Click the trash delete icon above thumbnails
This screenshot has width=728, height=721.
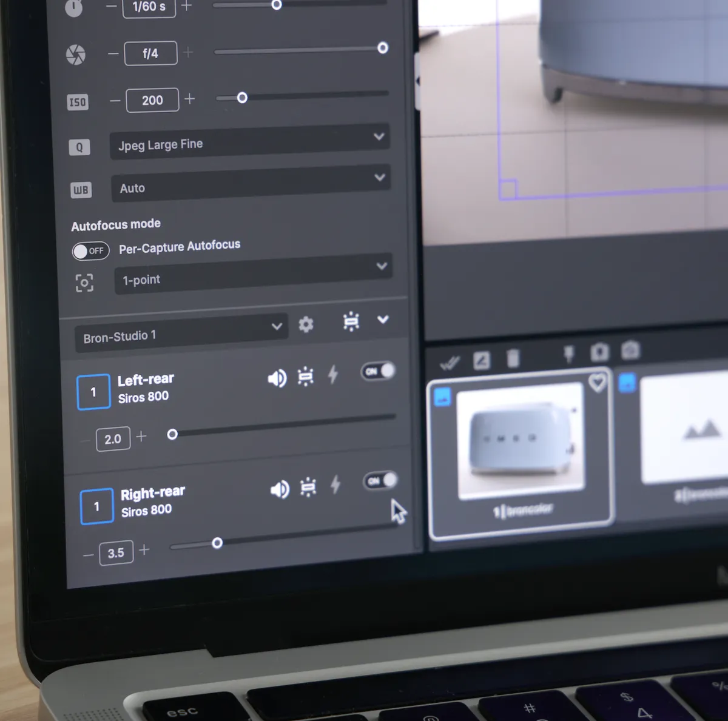click(x=513, y=358)
